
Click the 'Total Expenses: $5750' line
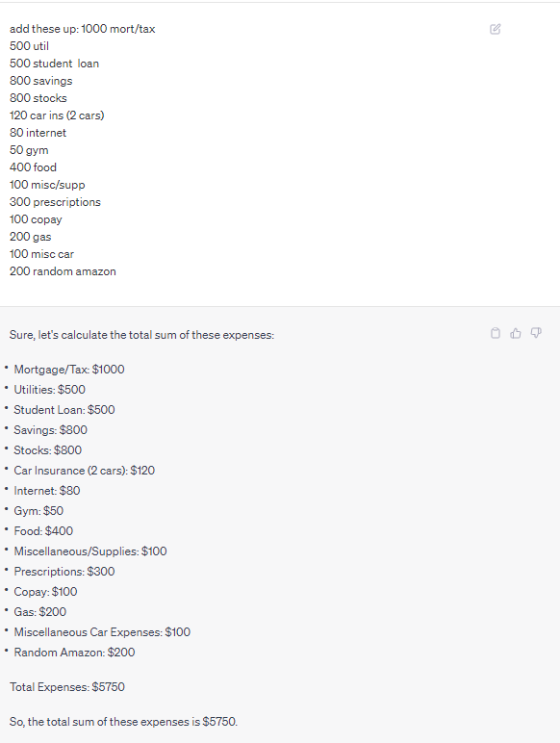[x=67, y=686]
